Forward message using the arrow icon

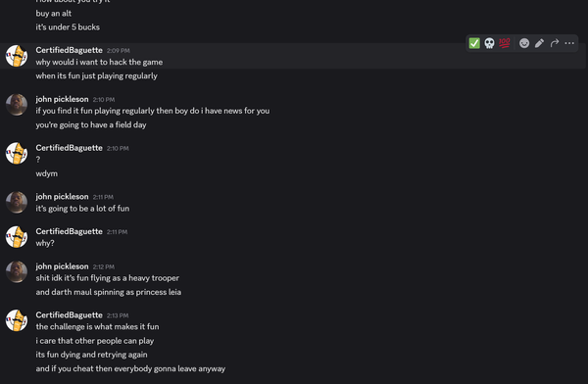555,43
